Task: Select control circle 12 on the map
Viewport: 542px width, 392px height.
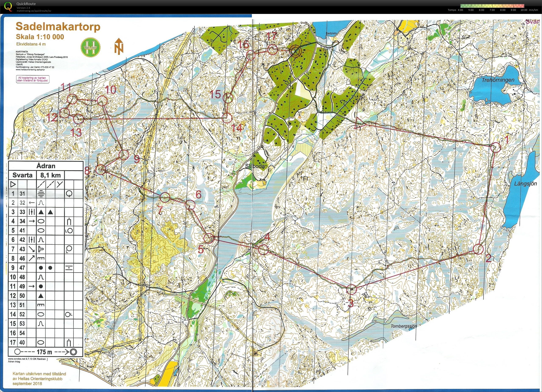Action: [x=65, y=113]
